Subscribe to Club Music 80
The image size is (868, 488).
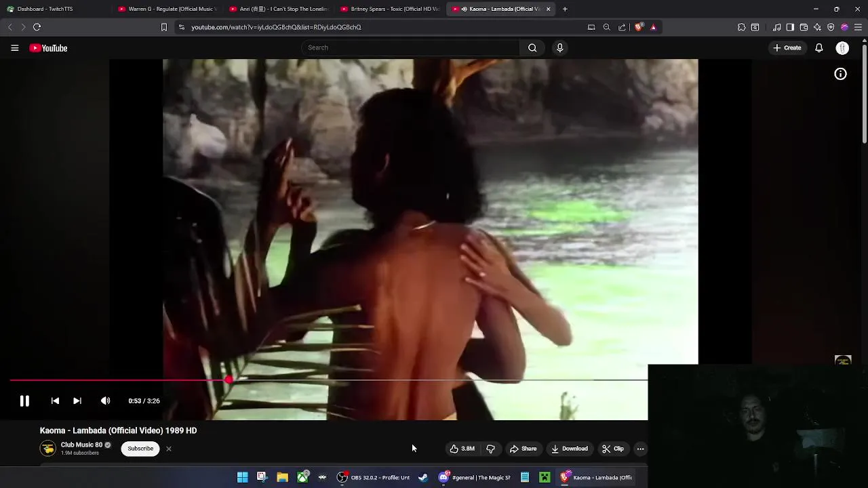[x=140, y=449]
